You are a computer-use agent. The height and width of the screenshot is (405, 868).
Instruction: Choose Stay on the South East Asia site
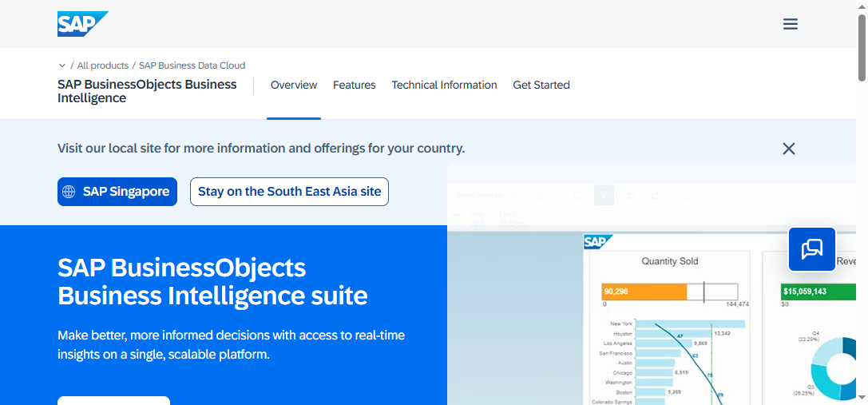pos(289,192)
